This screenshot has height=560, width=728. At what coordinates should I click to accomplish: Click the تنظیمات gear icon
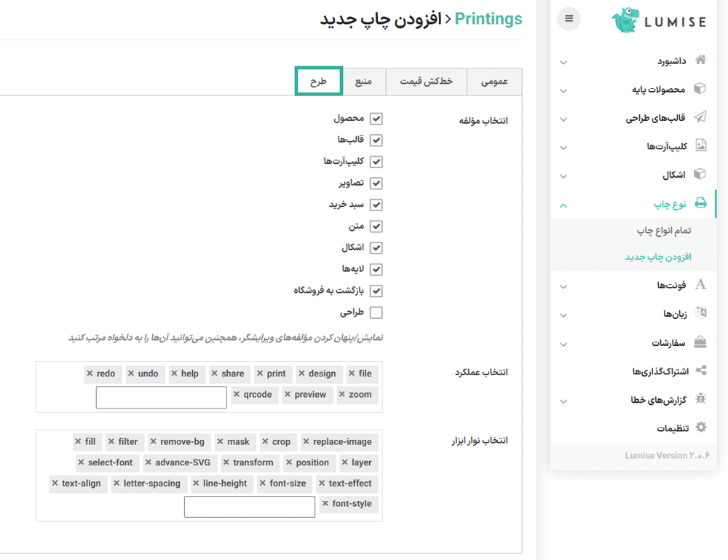pyautogui.click(x=701, y=427)
